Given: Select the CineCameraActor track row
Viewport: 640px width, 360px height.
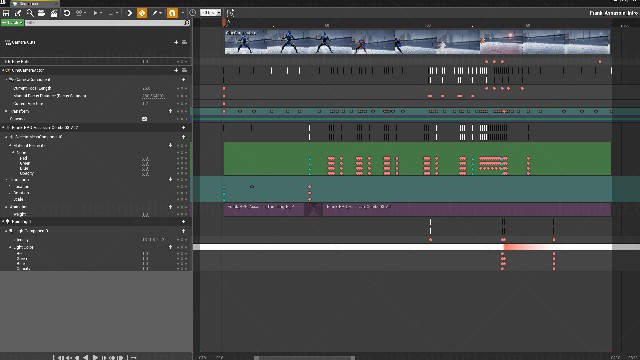Looking at the screenshot, I should coord(96,70).
